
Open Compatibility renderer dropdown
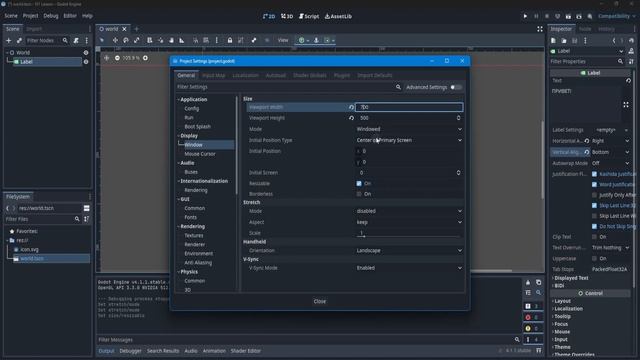[x=616, y=16]
